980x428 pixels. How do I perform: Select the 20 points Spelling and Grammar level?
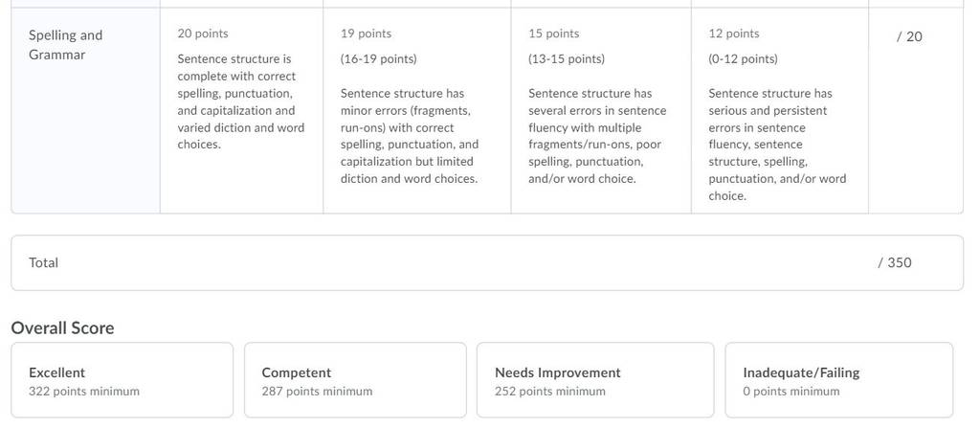pos(241,111)
